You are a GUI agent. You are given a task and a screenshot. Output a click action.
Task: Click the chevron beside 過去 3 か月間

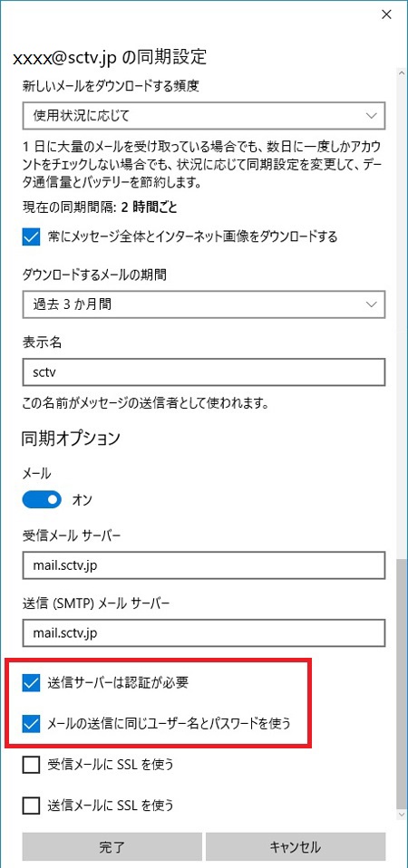[372, 304]
